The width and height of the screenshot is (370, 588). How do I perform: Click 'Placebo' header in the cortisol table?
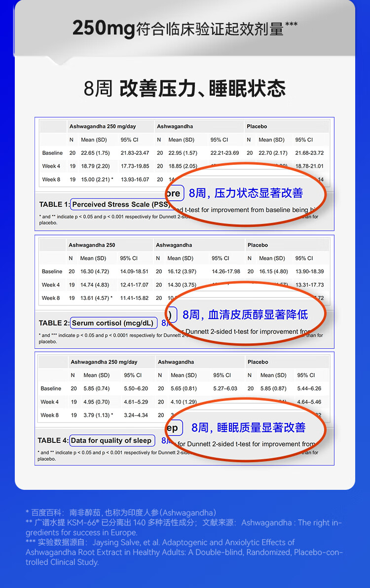tap(258, 245)
